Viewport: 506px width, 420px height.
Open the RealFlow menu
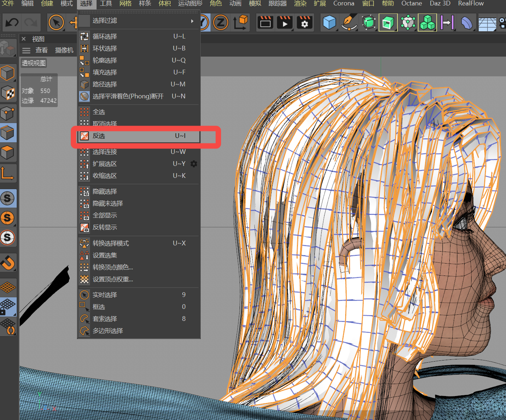[x=471, y=3]
